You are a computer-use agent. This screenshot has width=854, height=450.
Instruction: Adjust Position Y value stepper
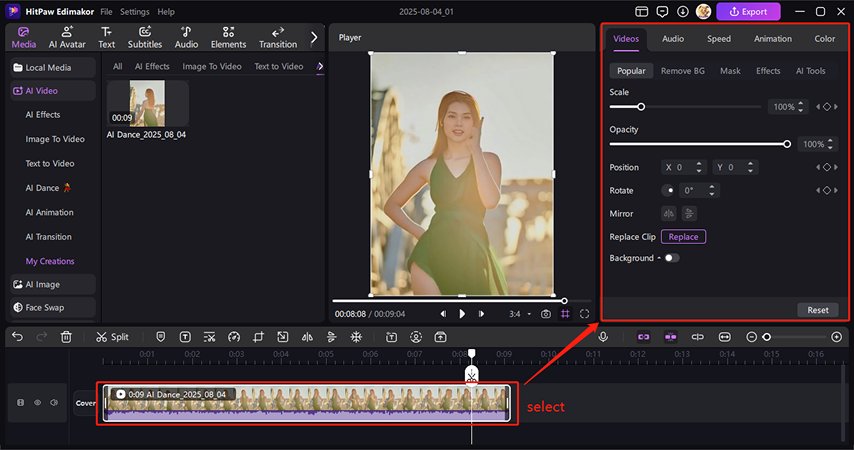click(x=751, y=167)
